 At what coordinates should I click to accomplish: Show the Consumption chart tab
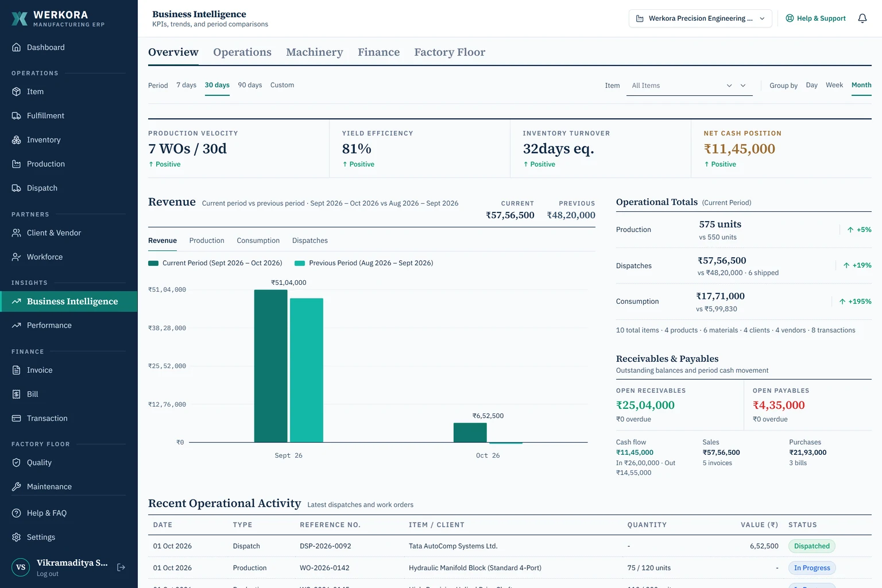pos(258,241)
